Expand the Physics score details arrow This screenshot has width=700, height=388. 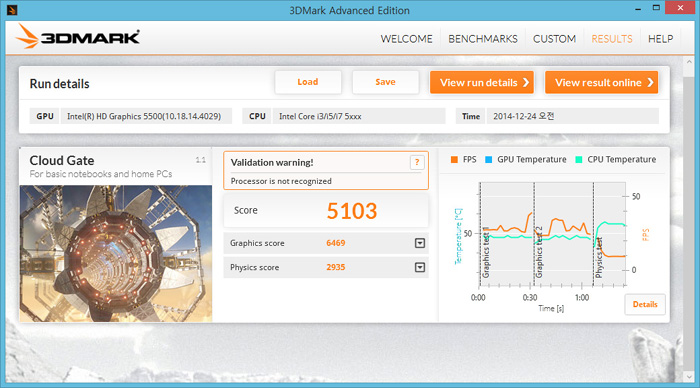pos(420,267)
